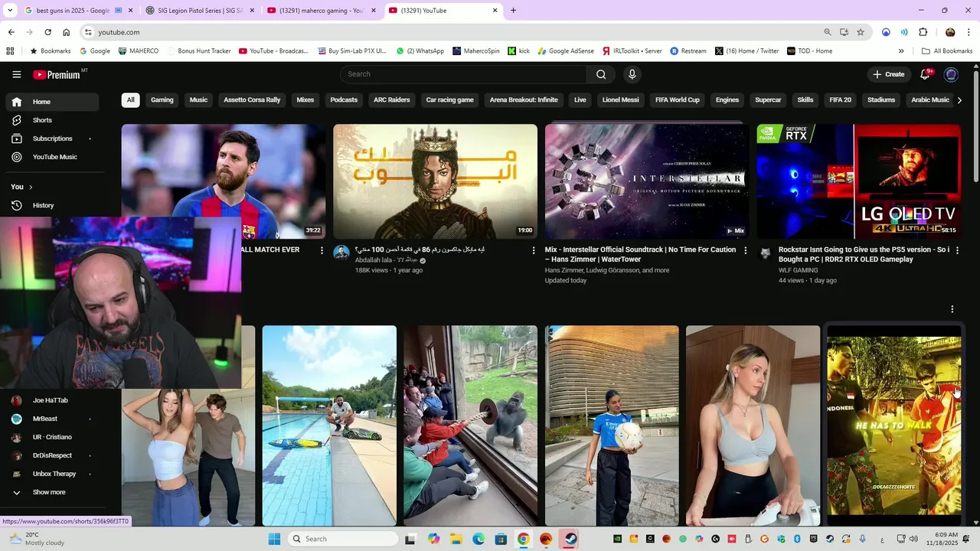Select the ARC Raiders filter chip

pos(391,100)
